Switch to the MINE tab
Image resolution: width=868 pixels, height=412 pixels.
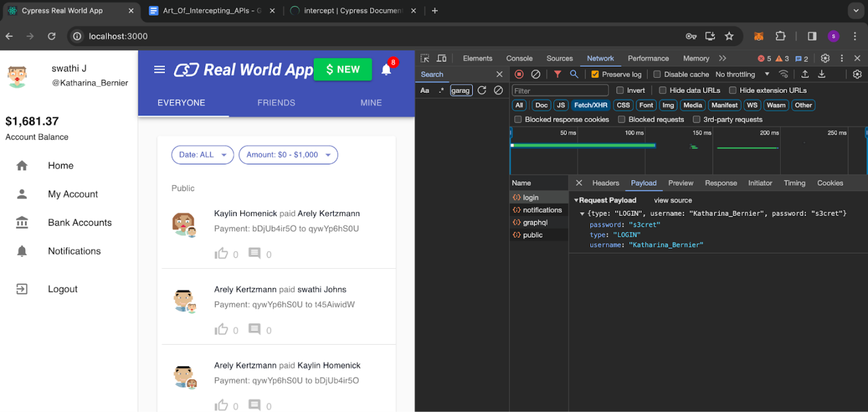[x=371, y=103]
